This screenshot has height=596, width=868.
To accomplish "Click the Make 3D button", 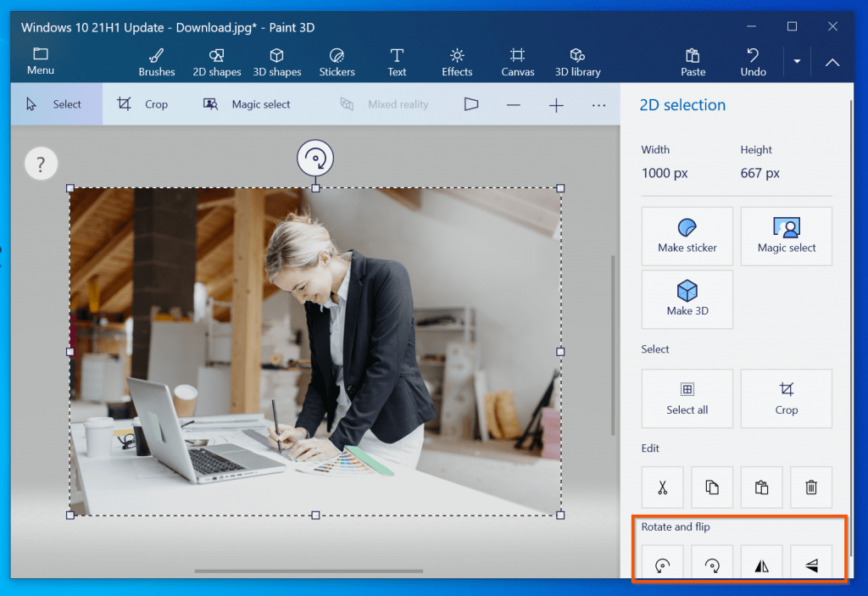I will pyautogui.click(x=687, y=299).
